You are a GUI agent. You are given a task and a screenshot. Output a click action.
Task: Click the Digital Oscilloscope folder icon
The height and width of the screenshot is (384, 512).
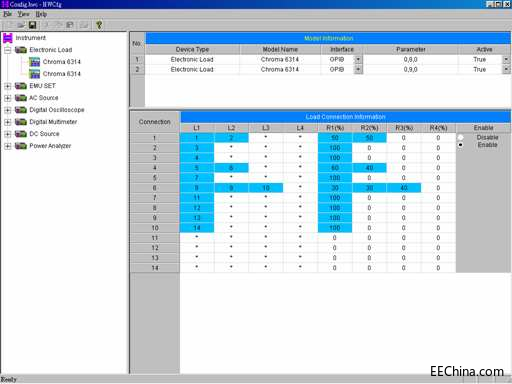click(x=21, y=110)
